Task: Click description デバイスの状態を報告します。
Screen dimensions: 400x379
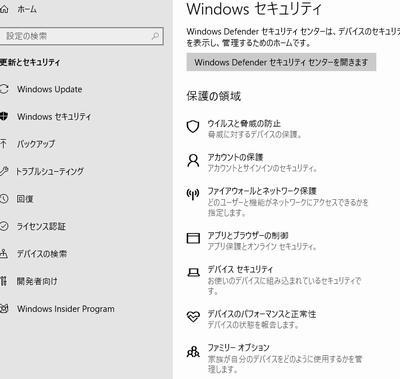Action: (253, 325)
